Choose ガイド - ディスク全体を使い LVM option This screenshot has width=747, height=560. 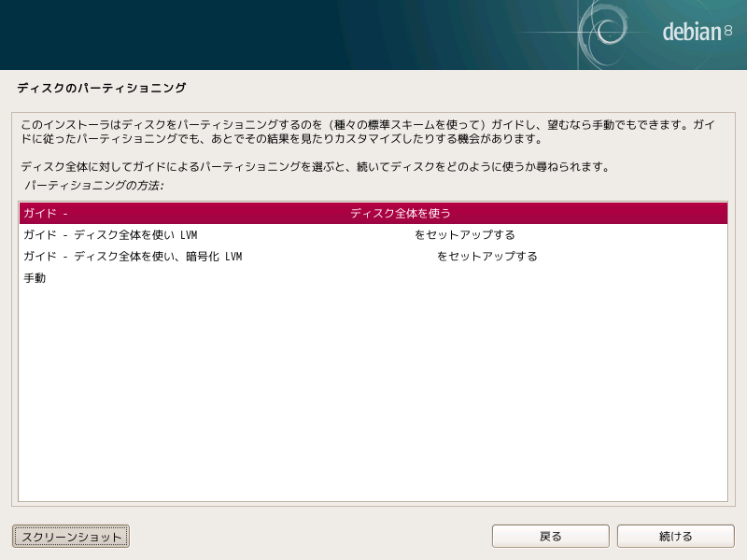110,235
